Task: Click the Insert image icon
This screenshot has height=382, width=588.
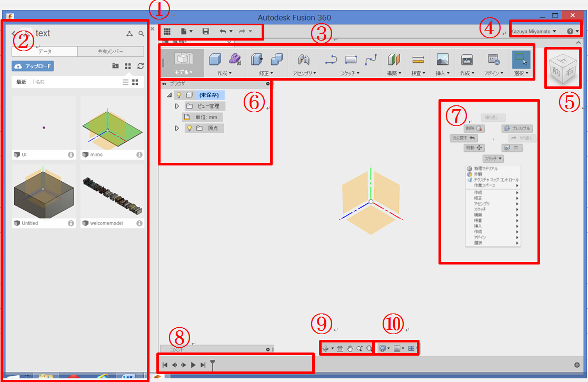Action: 443,60
